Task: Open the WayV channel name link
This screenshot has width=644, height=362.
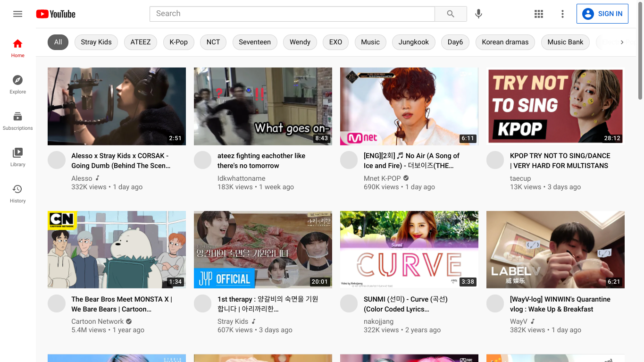Action: click(x=519, y=321)
